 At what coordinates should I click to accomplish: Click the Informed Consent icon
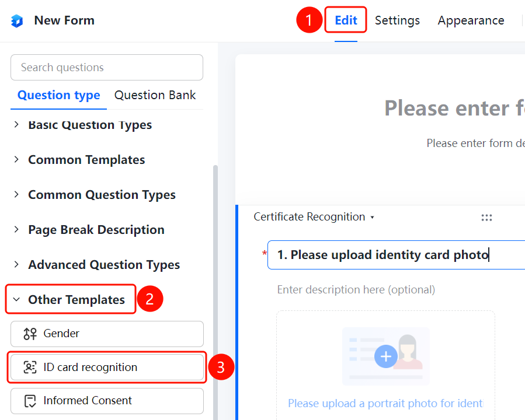tap(30, 401)
